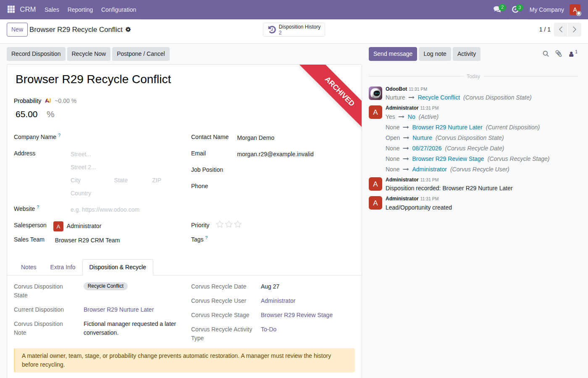
Task: Open the Sales menu
Action: 52,9
